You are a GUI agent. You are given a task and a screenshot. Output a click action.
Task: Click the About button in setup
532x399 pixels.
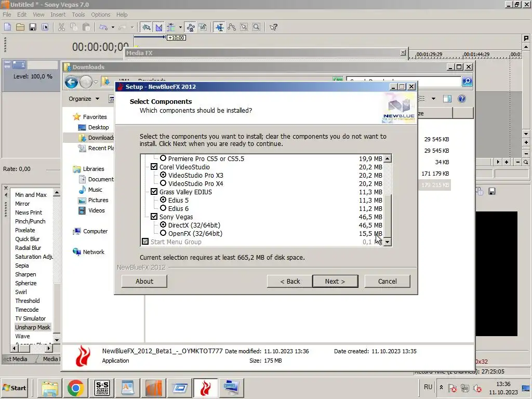[x=144, y=281]
